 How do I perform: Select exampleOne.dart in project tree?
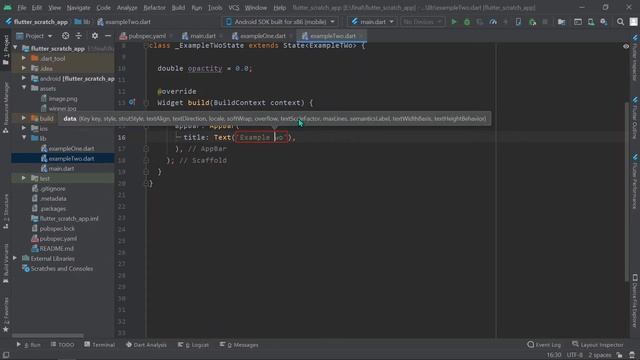(x=67, y=148)
